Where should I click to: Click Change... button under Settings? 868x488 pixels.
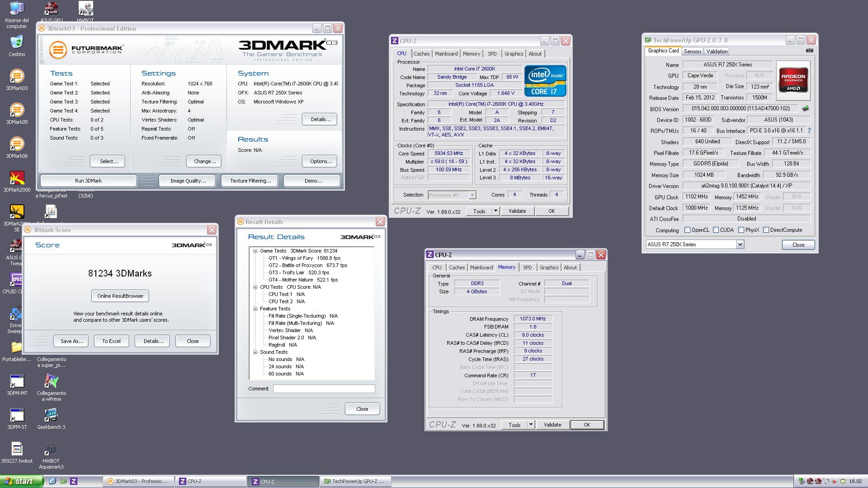(205, 161)
